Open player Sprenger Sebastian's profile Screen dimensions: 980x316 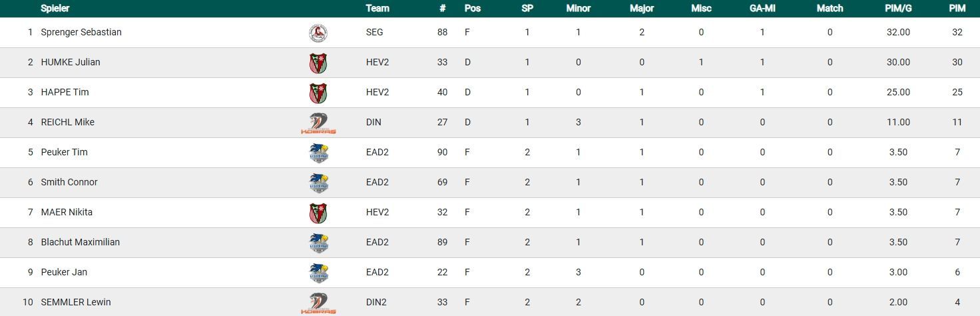coord(81,32)
